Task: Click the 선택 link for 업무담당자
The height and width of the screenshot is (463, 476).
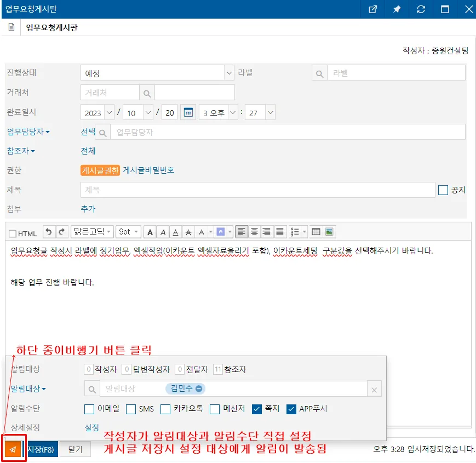Action: [x=88, y=132]
